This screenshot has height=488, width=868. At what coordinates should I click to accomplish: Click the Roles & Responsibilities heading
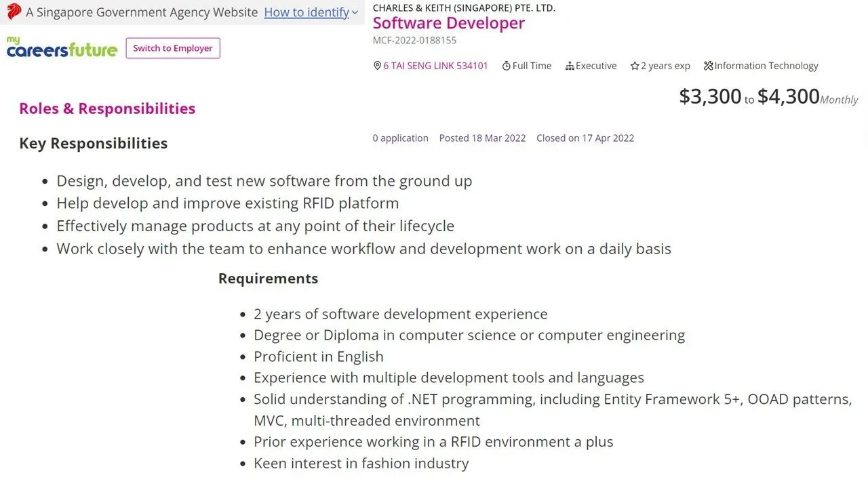(107, 108)
